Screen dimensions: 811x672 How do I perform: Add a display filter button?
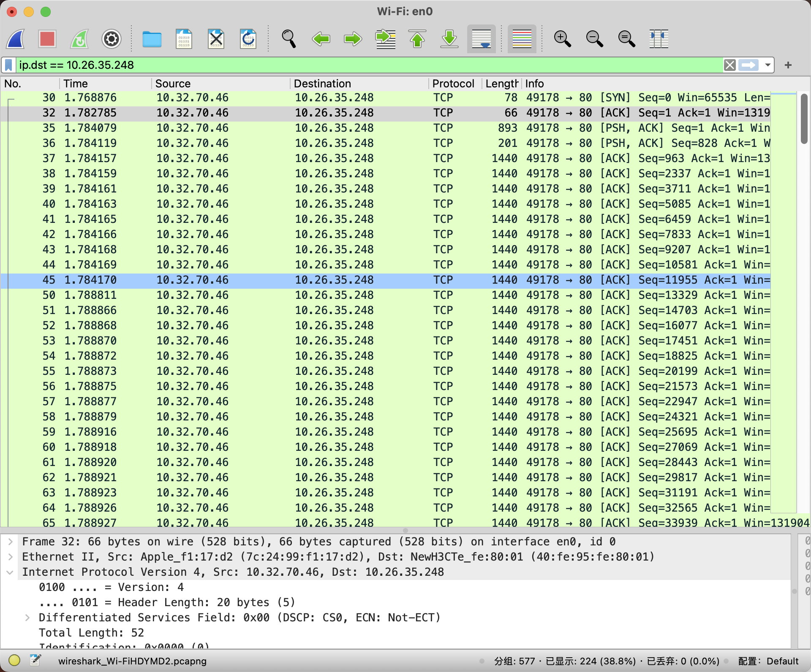coord(788,65)
